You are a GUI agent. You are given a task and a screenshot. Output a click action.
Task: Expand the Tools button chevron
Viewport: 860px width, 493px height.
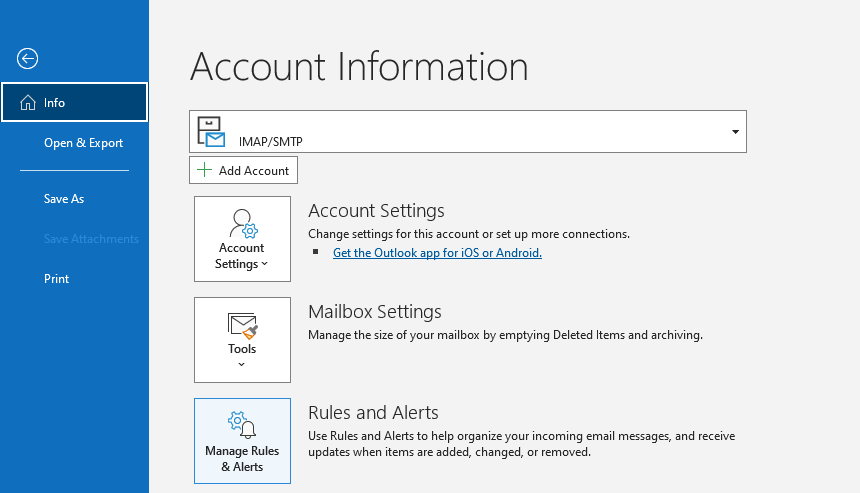tap(242, 365)
